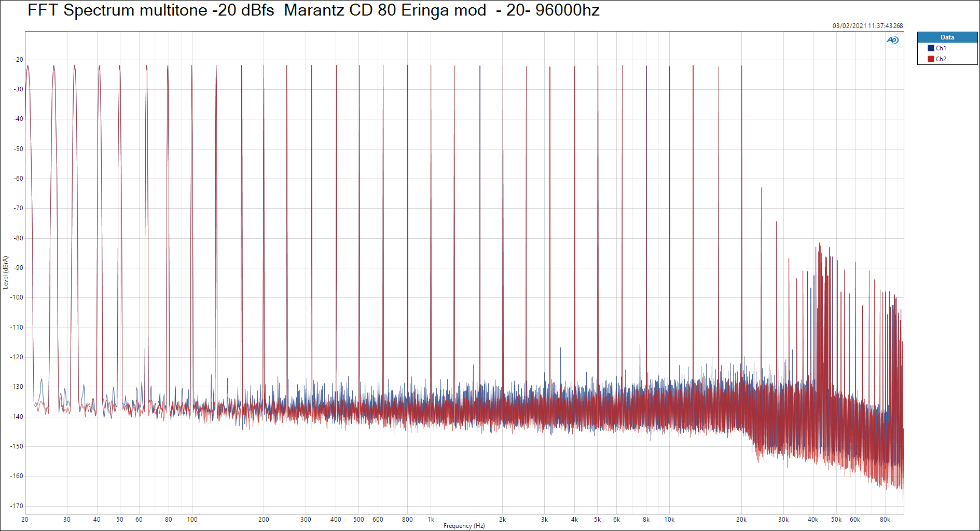Click the -170 tick label on the level axis

tap(18, 506)
